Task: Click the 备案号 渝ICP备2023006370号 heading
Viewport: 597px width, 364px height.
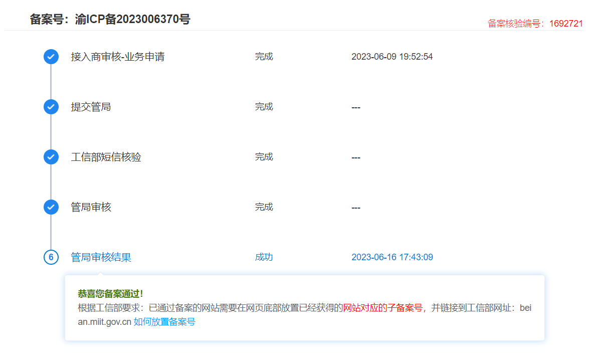Action: click(110, 20)
